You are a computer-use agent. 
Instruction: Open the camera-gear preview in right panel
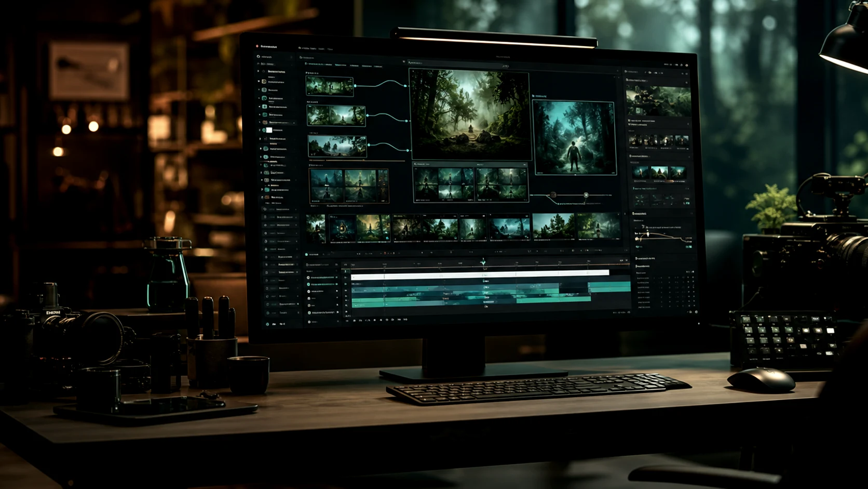pyautogui.click(x=658, y=101)
